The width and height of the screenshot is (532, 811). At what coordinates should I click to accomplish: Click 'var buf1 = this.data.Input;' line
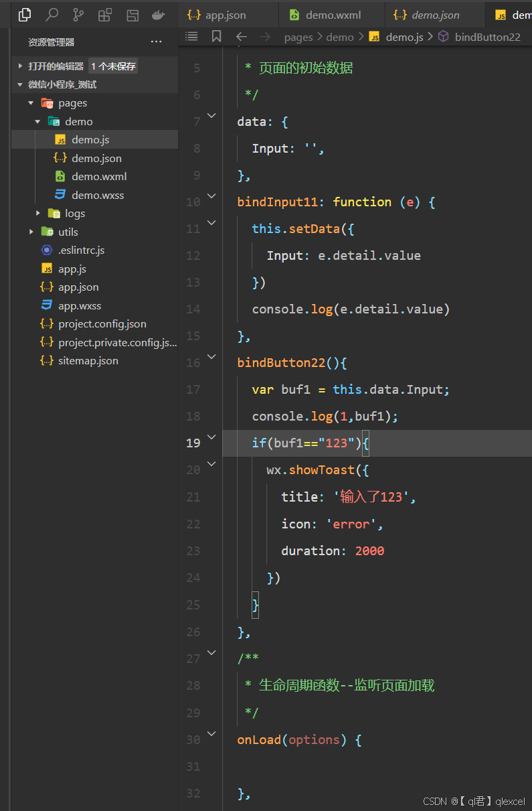pos(351,389)
